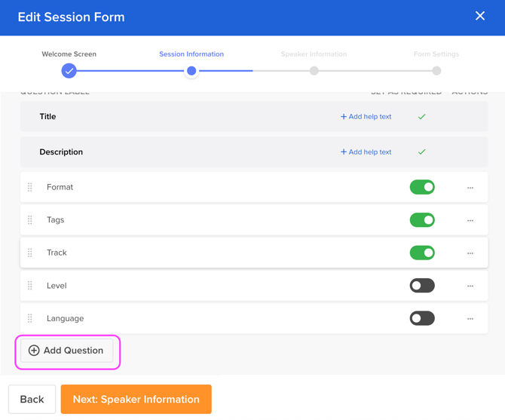Click the drag handle beside Level

[30, 286]
